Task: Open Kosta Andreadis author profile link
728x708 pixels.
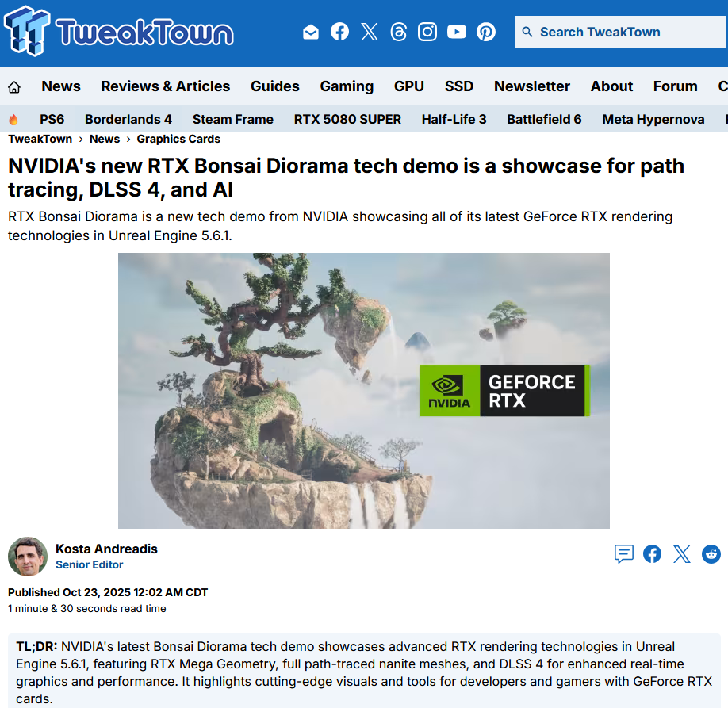Action: pyautogui.click(x=106, y=549)
